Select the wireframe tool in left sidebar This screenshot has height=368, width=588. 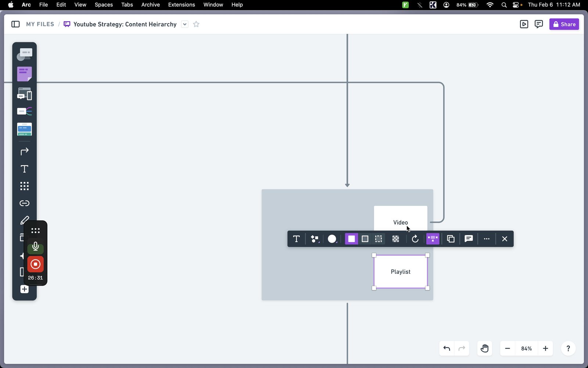coord(24,94)
